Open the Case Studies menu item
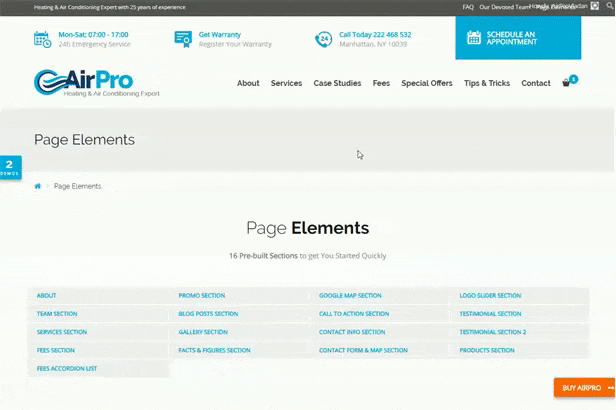This screenshot has width=616, height=410. pyautogui.click(x=337, y=83)
